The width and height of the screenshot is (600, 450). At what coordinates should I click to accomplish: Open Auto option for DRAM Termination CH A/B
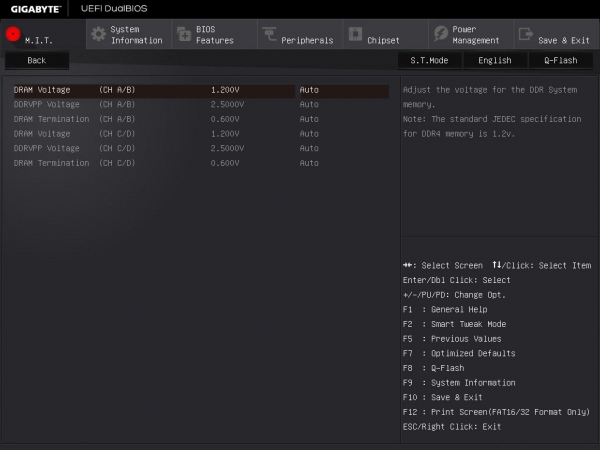[x=309, y=119]
